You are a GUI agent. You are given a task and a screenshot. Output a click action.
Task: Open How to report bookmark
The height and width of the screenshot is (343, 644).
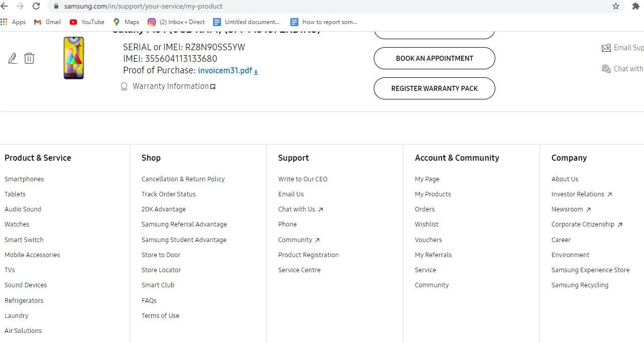tap(324, 22)
